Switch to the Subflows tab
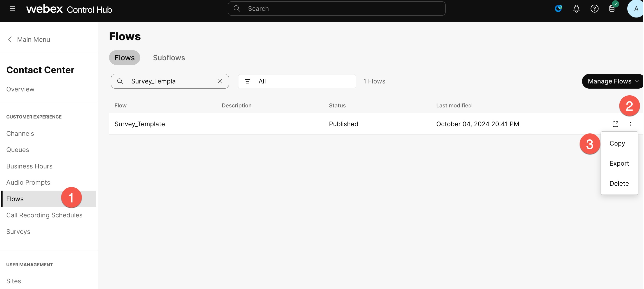This screenshot has width=644, height=289. tap(169, 58)
